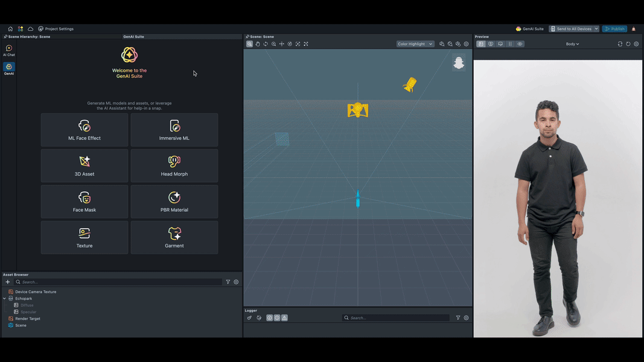Pause the Preview playback

[510, 44]
